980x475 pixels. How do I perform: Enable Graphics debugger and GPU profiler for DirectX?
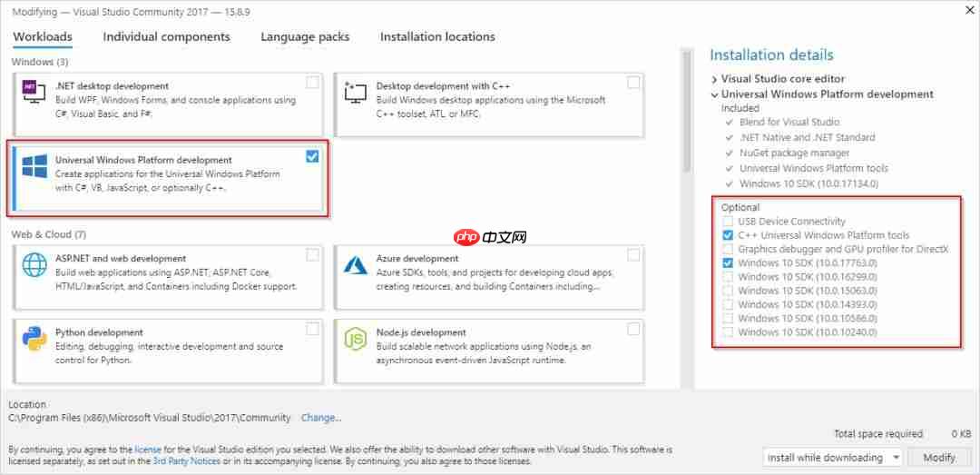coord(728,249)
